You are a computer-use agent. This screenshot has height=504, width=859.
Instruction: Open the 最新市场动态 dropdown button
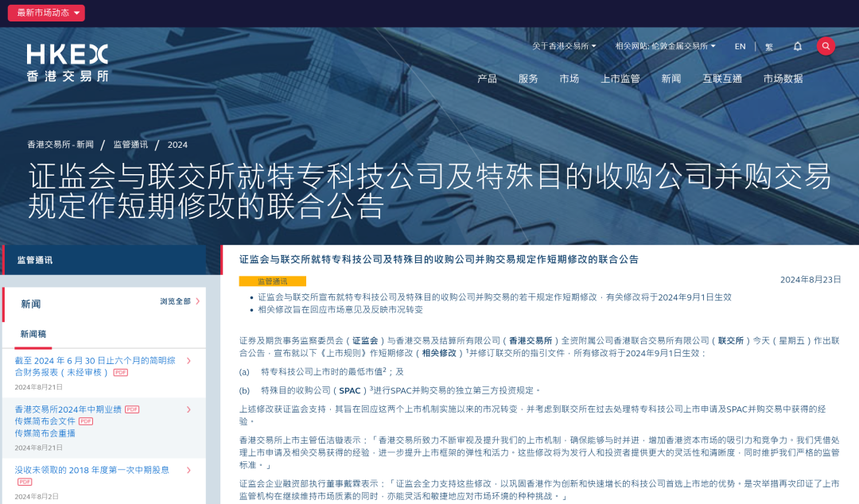click(x=46, y=13)
